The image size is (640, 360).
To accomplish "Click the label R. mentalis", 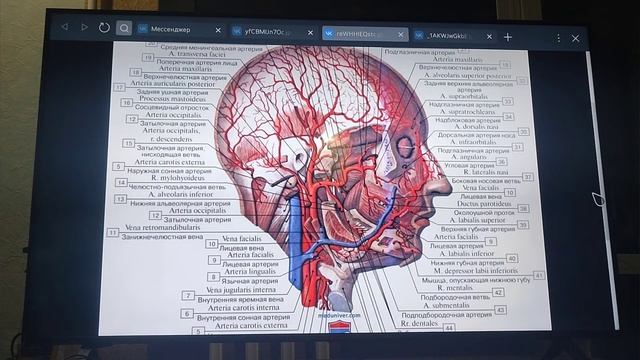I will pyautogui.click(x=455, y=288).
